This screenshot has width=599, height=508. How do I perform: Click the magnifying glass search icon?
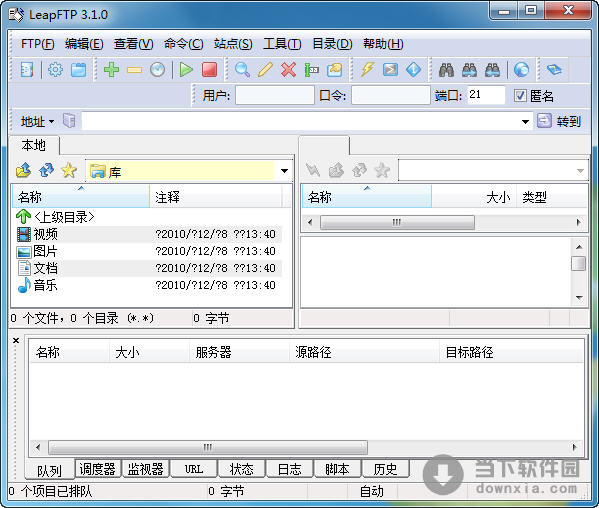pos(242,70)
